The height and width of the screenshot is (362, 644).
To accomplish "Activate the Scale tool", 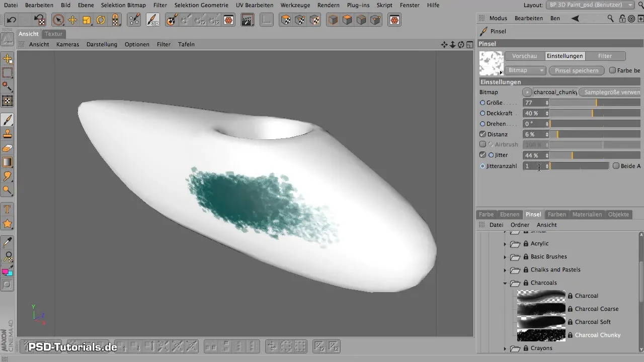I will coord(87,20).
